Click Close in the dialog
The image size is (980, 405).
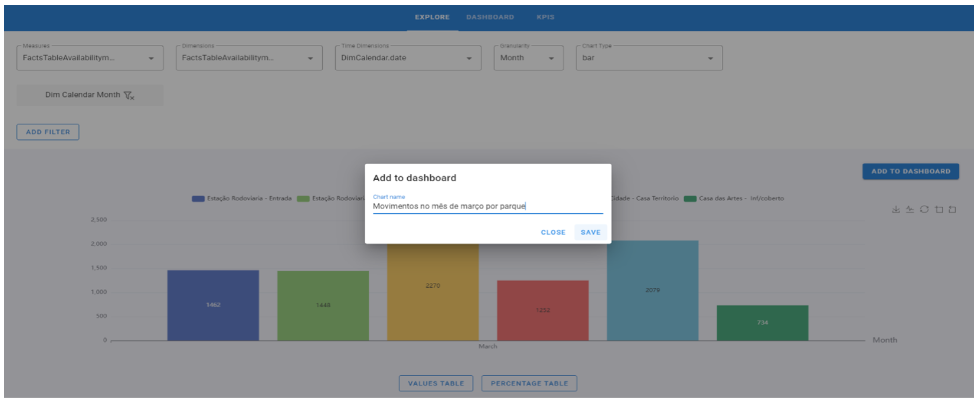pyautogui.click(x=553, y=232)
